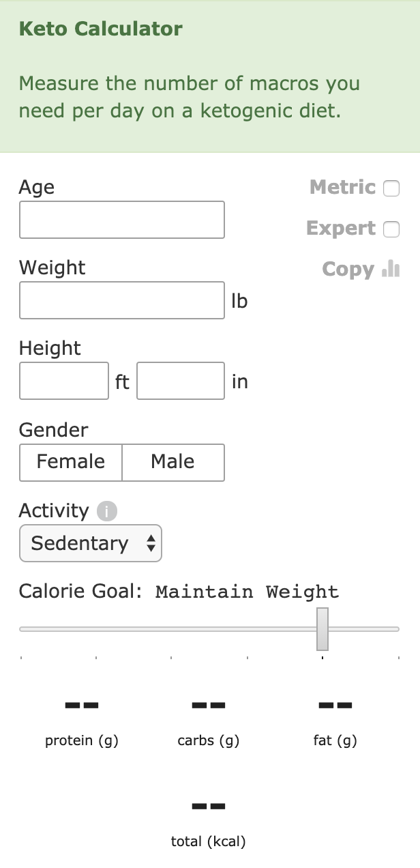Image resolution: width=420 pixels, height=868 pixels.
Task: Click the Copy link text
Action: (348, 269)
